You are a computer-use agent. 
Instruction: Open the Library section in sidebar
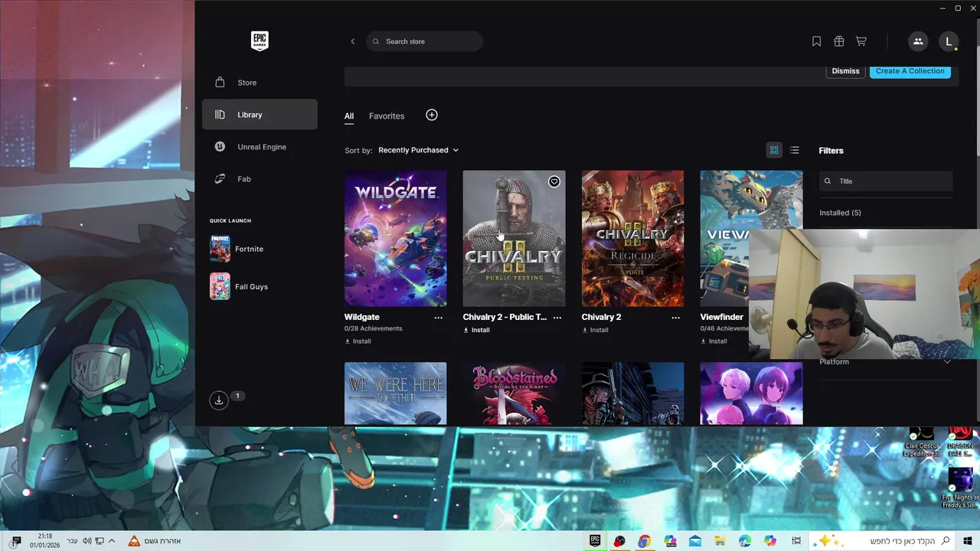tap(260, 115)
